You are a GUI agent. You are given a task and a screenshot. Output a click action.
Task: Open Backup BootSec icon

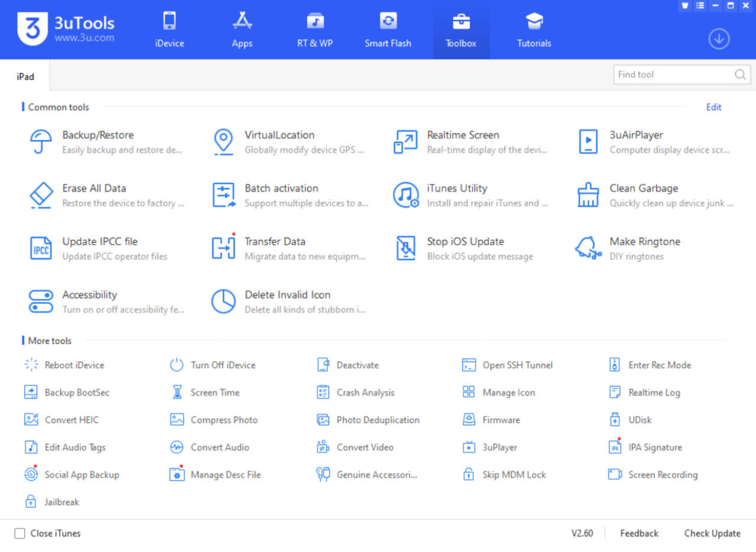click(31, 392)
